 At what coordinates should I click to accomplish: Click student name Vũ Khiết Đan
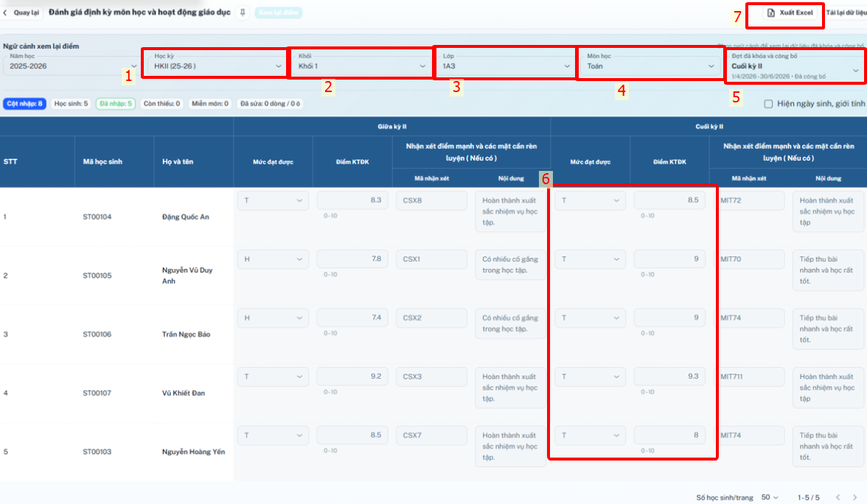184,393
